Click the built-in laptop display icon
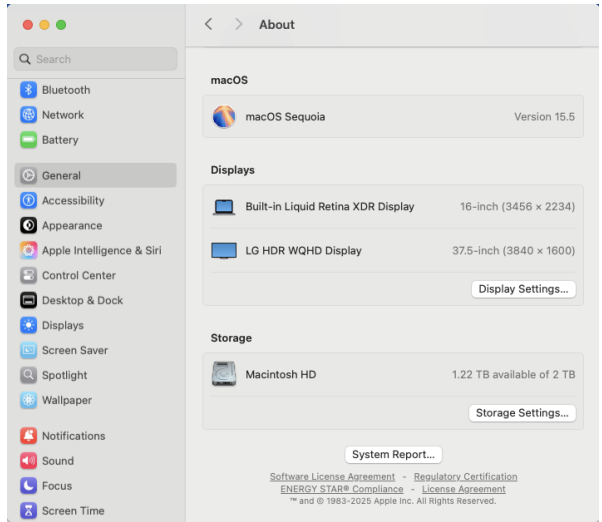Screen dimensions: 602x522 224,207
